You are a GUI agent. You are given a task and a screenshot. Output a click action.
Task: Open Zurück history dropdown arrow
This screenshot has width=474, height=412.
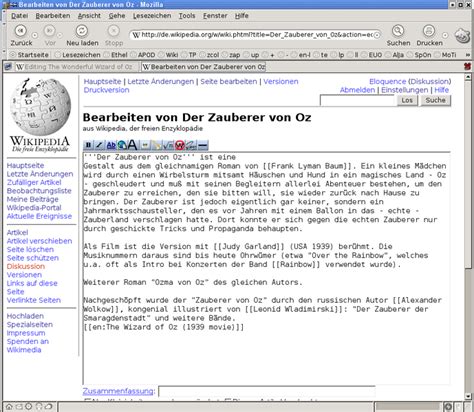click(35, 35)
